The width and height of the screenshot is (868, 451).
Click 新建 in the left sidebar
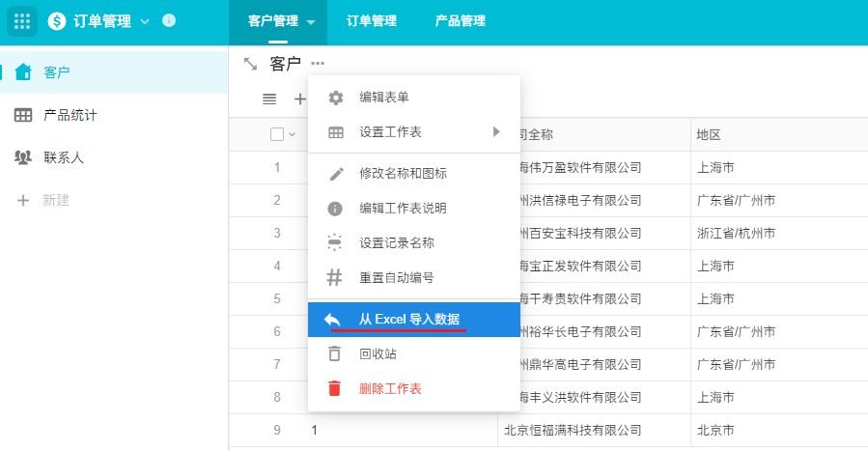[57, 200]
